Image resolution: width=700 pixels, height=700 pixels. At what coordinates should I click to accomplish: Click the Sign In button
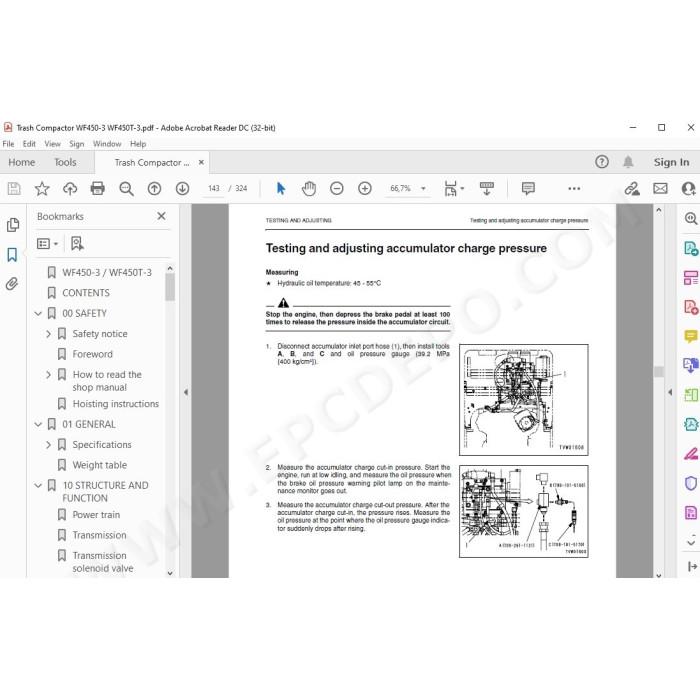pos(671,162)
